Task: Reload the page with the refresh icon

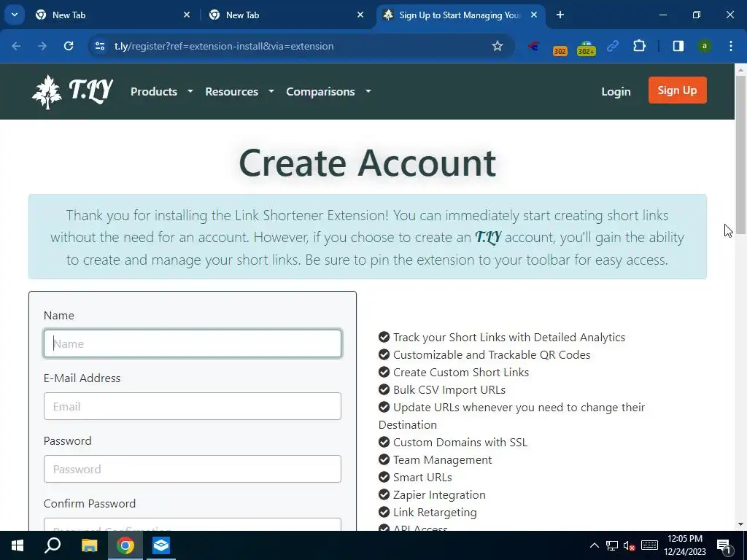Action: [x=69, y=46]
